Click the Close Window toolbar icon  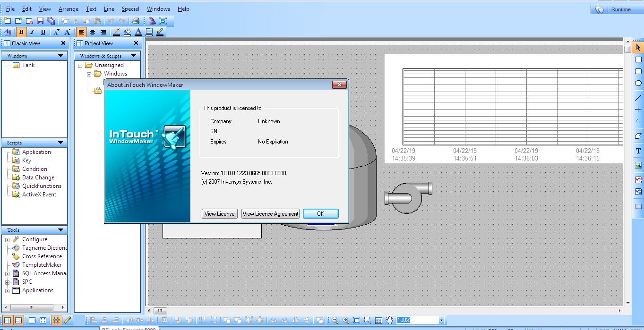[x=29, y=21]
